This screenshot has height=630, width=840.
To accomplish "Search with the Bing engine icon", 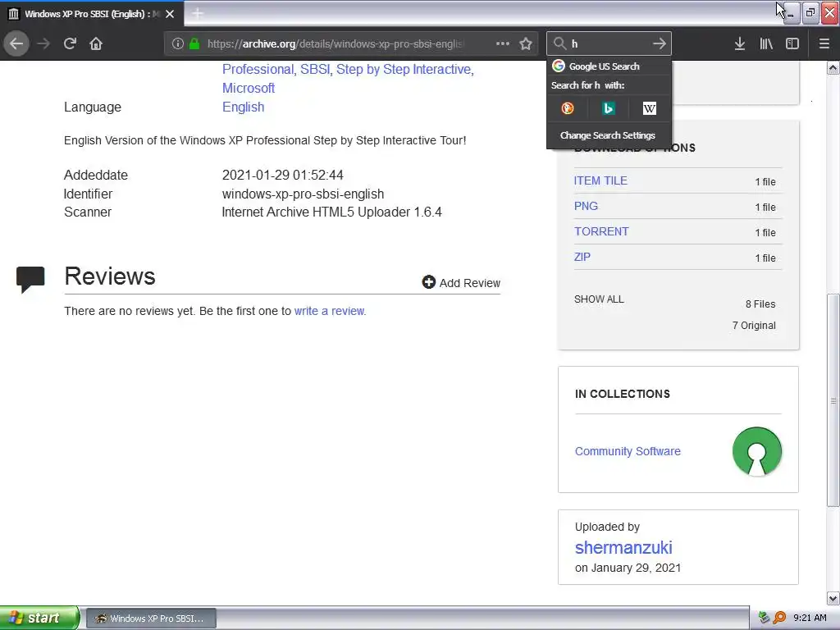I will pyautogui.click(x=608, y=109).
